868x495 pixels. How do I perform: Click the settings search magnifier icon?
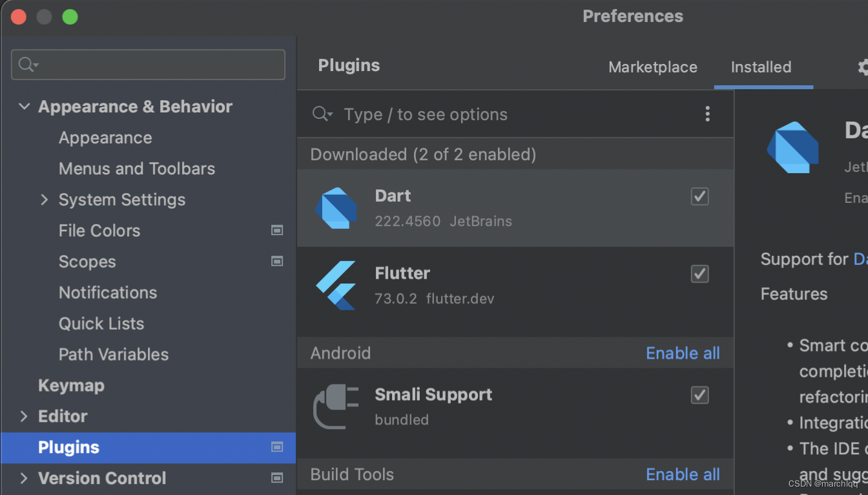click(28, 65)
